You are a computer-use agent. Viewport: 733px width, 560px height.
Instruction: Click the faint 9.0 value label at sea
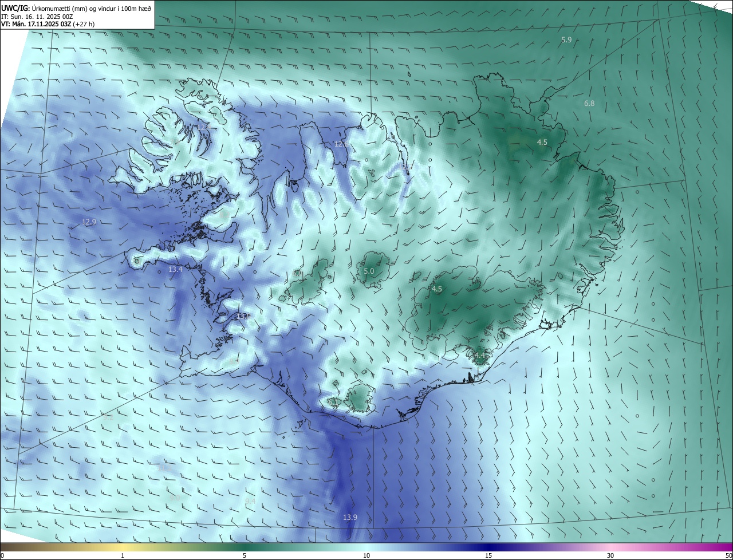[x=175, y=498]
